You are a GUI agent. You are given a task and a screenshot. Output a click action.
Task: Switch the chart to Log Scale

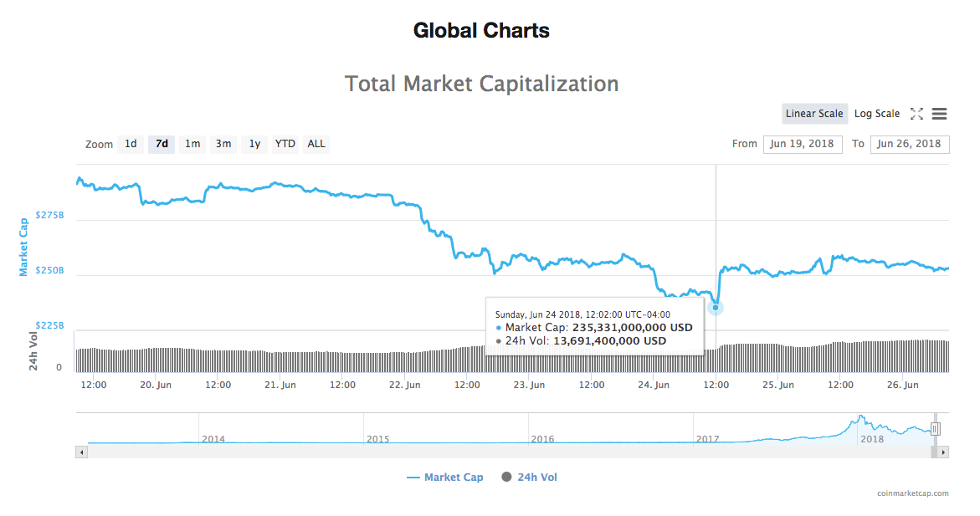point(877,113)
